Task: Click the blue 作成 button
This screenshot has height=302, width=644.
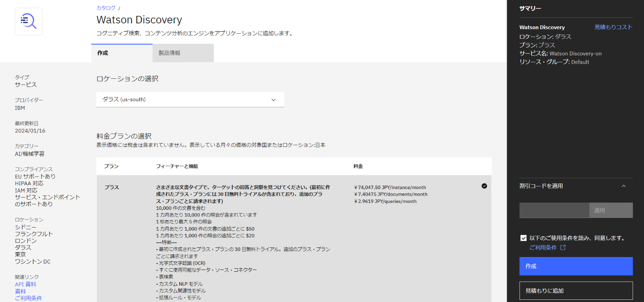Action: (x=576, y=266)
